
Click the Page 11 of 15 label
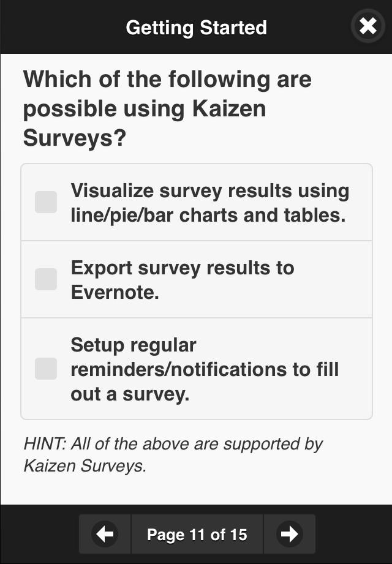[196, 534]
